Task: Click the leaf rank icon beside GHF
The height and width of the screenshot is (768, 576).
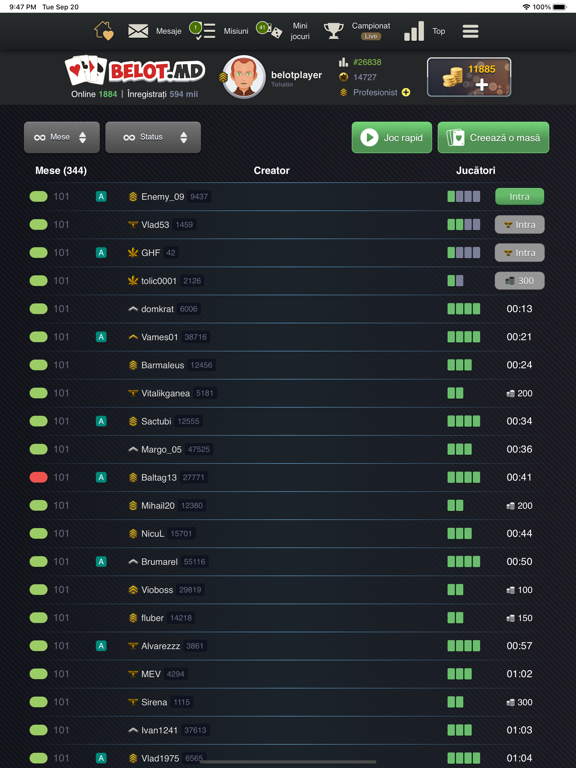Action: [x=133, y=253]
